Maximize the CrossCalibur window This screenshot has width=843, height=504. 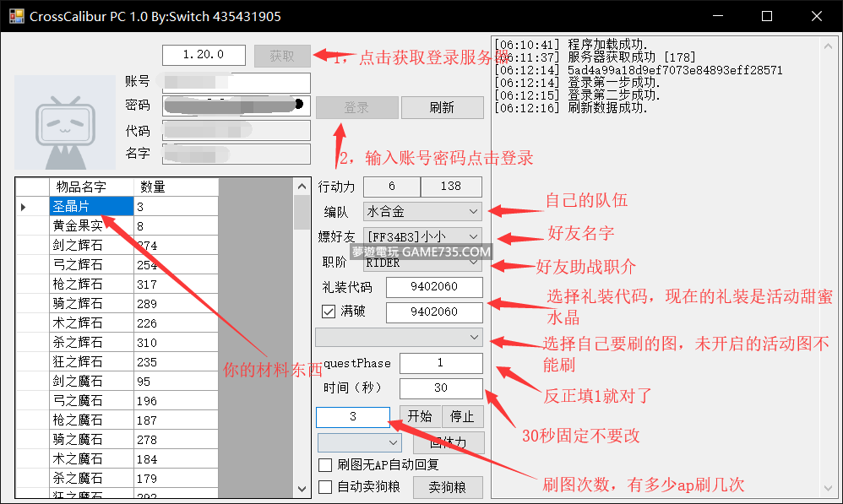coord(767,16)
